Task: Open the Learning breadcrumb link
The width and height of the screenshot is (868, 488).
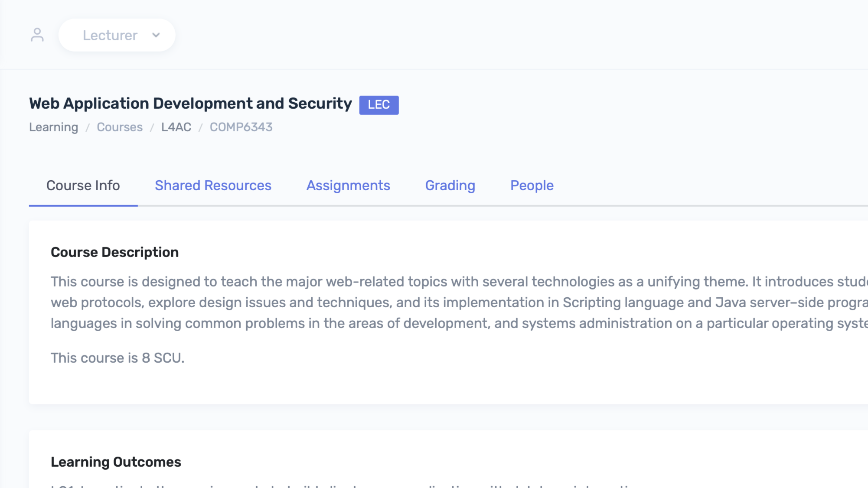Action: 53,127
